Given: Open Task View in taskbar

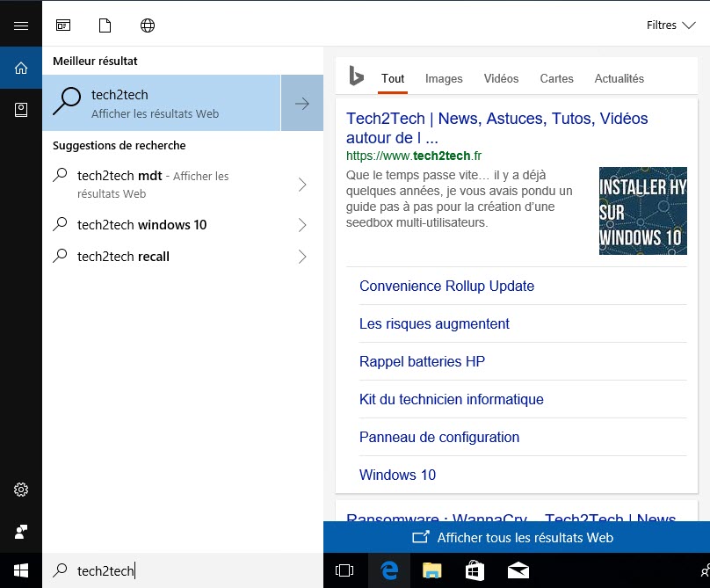Looking at the screenshot, I should 344,570.
